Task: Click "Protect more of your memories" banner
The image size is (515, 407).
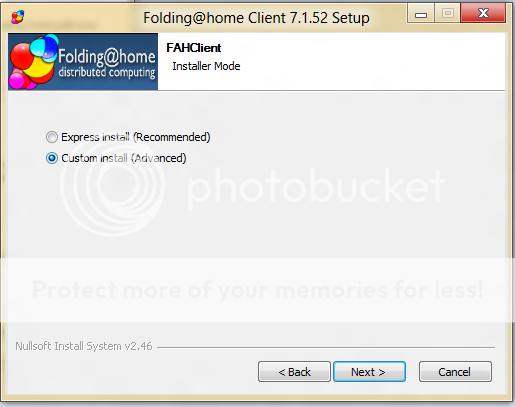Action: 258,289
